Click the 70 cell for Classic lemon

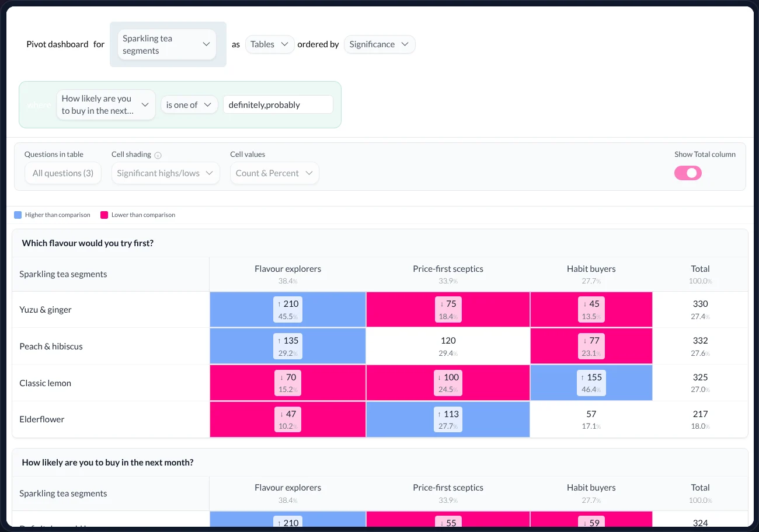click(288, 383)
